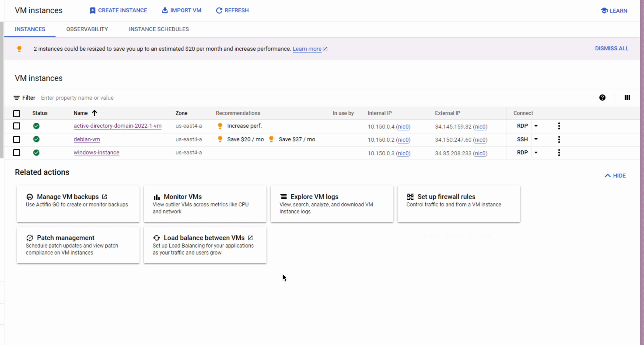Click the Import VM download icon
This screenshot has width=644, height=345.
coord(165,10)
